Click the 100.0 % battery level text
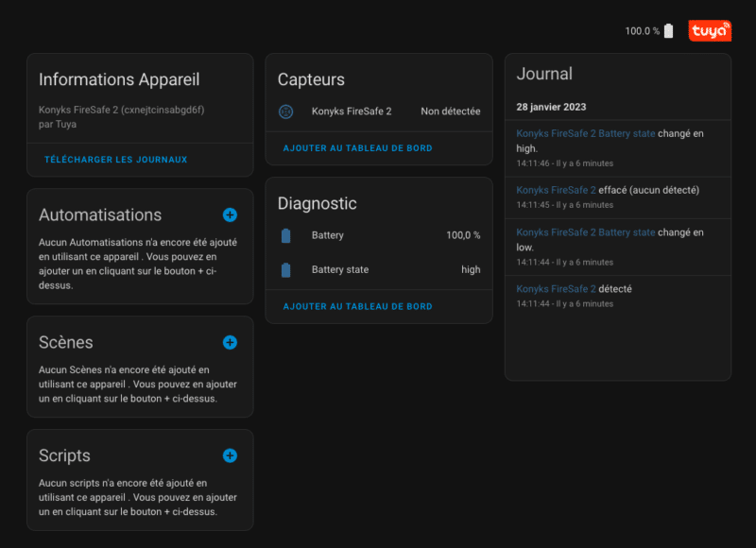The image size is (756, 548). coord(642,31)
